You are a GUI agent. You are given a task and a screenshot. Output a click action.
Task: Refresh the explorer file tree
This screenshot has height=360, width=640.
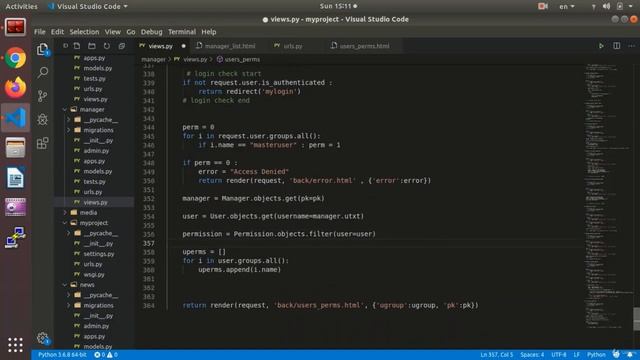point(107,46)
